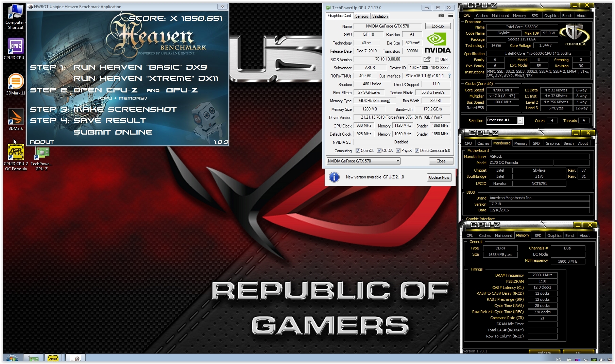
Task: Switch to the Sensors tab in GPU-Z
Action: tap(361, 16)
